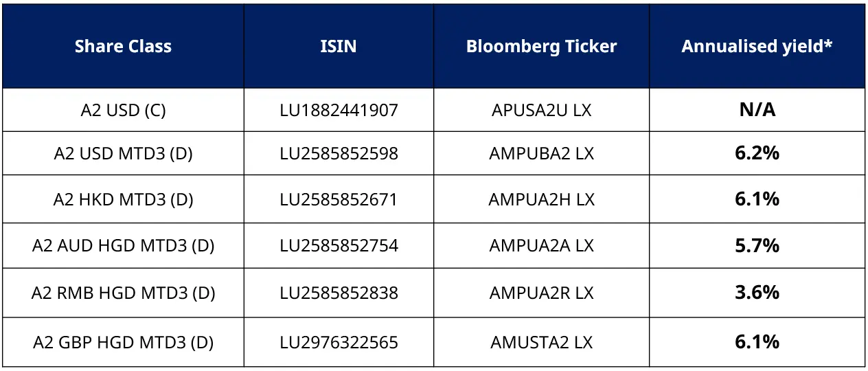The image size is (868, 371).
Task: Click ISIN LU2976322565
Action: coord(339,341)
